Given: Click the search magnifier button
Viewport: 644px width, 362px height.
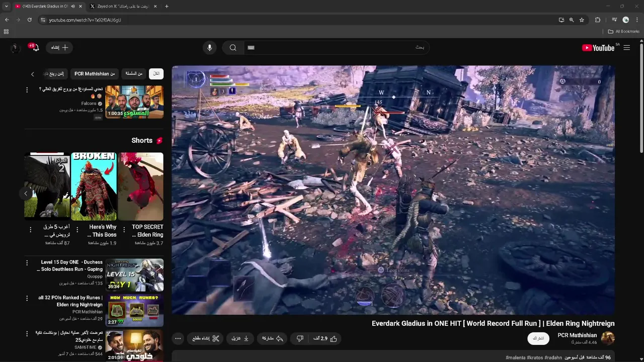Looking at the screenshot, I should (x=233, y=48).
